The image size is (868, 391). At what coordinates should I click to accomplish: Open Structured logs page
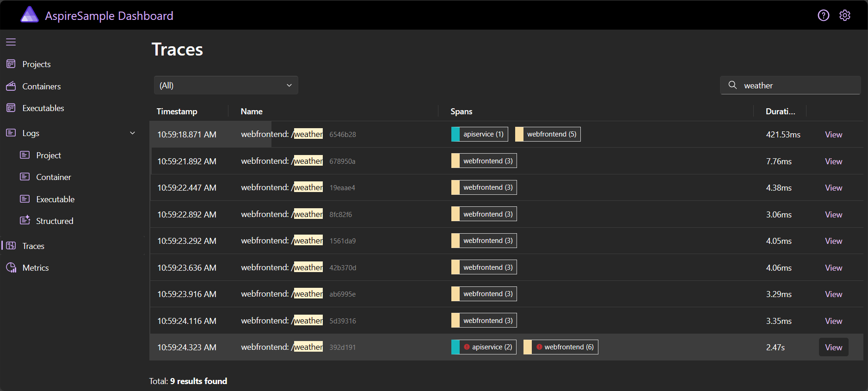coord(55,221)
